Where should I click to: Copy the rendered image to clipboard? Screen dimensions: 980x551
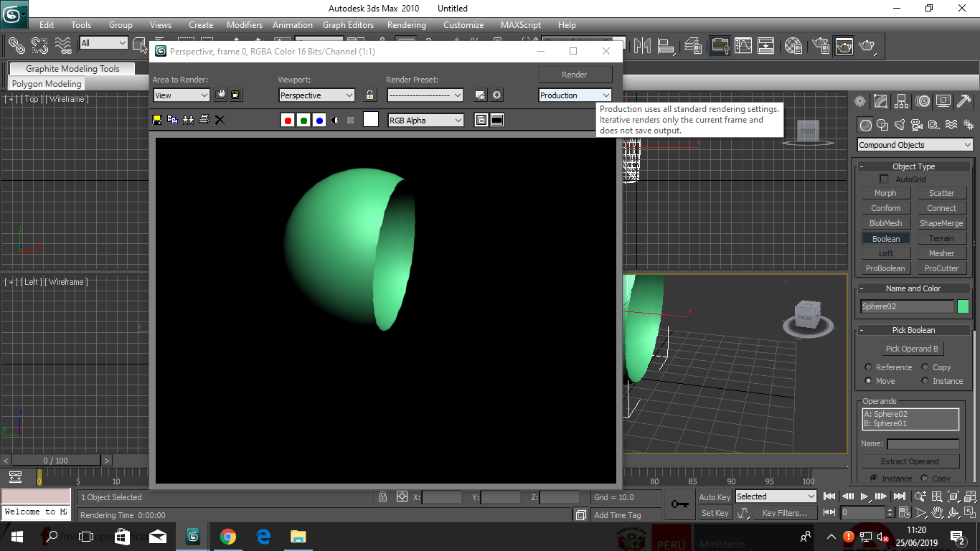pyautogui.click(x=172, y=120)
